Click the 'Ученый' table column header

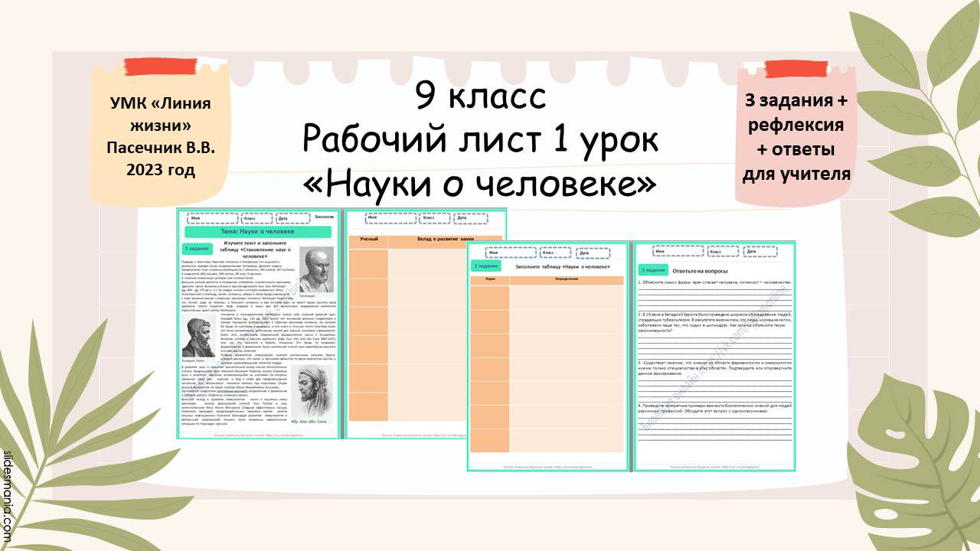point(369,240)
